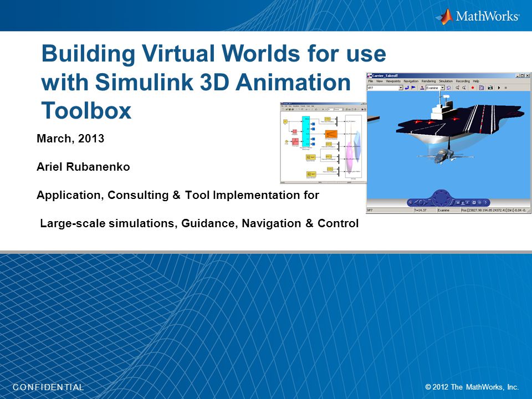The height and width of the screenshot is (399, 532).
Task: Click the wireframe toggle icon on navigation panel
Action: coord(474,203)
